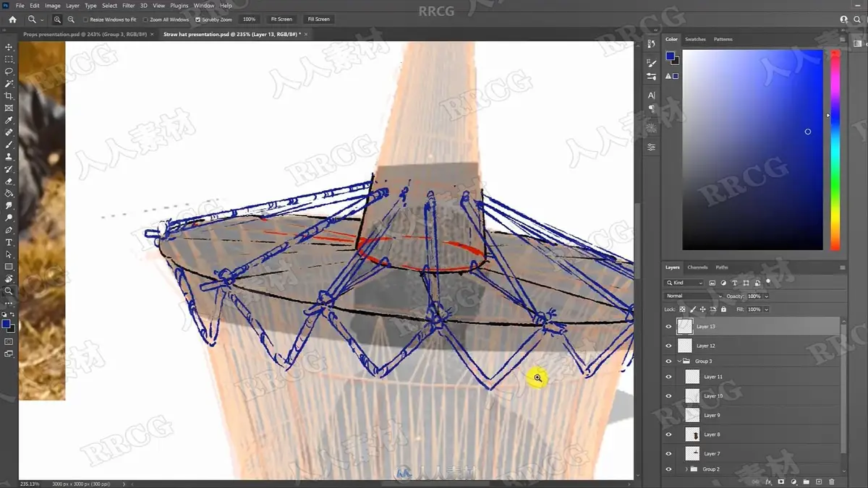Image resolution: width=868 pixels, height=488 pixels.
Task: Select the Horizontal Type tool
Action: point(9,242)
